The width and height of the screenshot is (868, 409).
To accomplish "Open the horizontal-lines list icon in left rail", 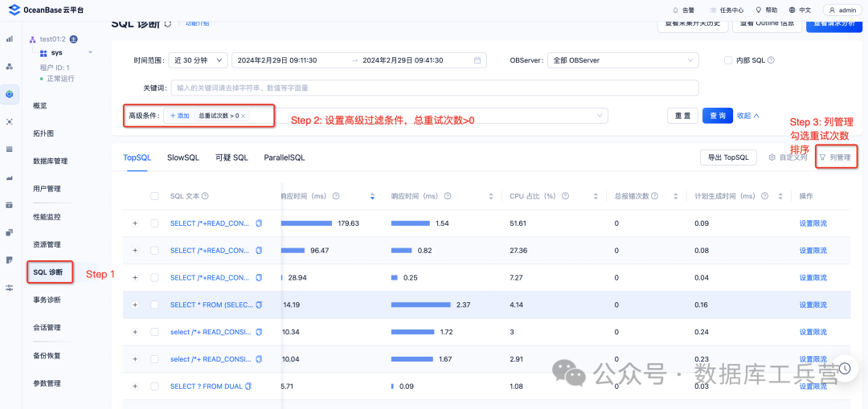I will [x=9, y=149].
